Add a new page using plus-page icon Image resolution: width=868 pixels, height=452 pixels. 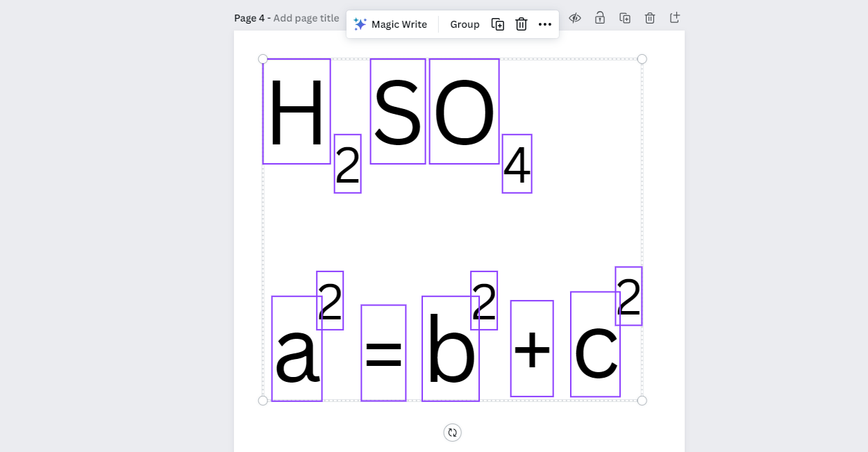[675, 18]
